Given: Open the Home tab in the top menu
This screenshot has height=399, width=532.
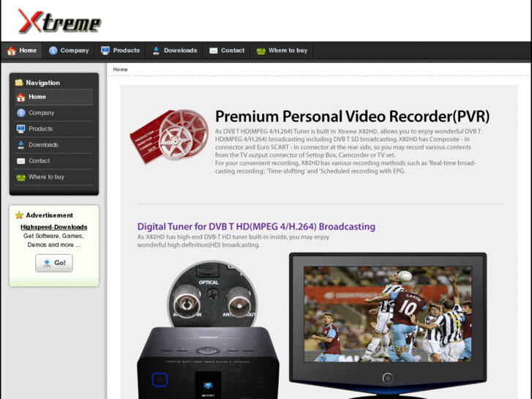Looking at the screenshot, I should [x=22, y=51].
